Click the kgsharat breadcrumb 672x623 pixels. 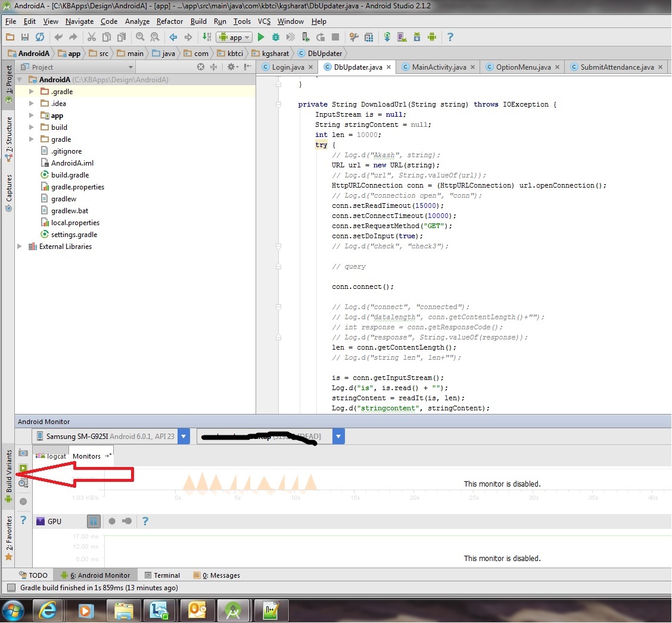(x=270, y=54)
